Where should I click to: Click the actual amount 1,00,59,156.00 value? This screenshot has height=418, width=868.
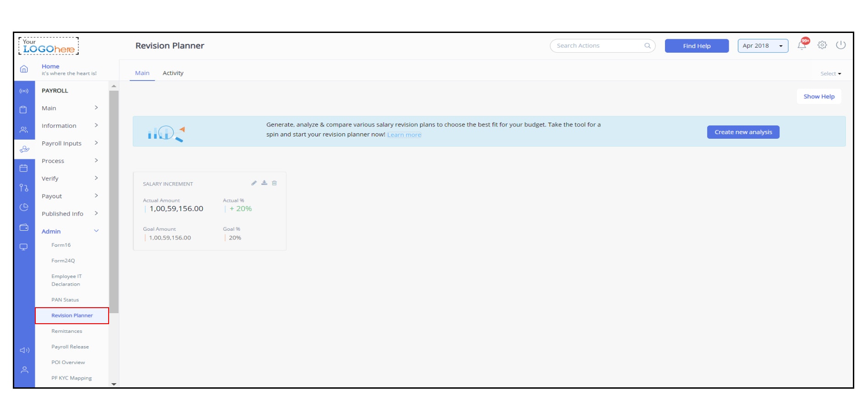(x=176, y=209)
